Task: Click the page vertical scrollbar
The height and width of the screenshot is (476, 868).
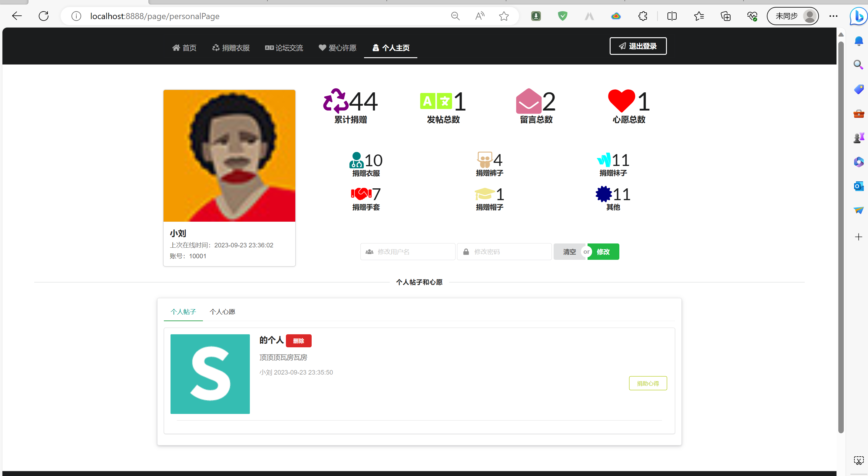Action: click(840, 236)
